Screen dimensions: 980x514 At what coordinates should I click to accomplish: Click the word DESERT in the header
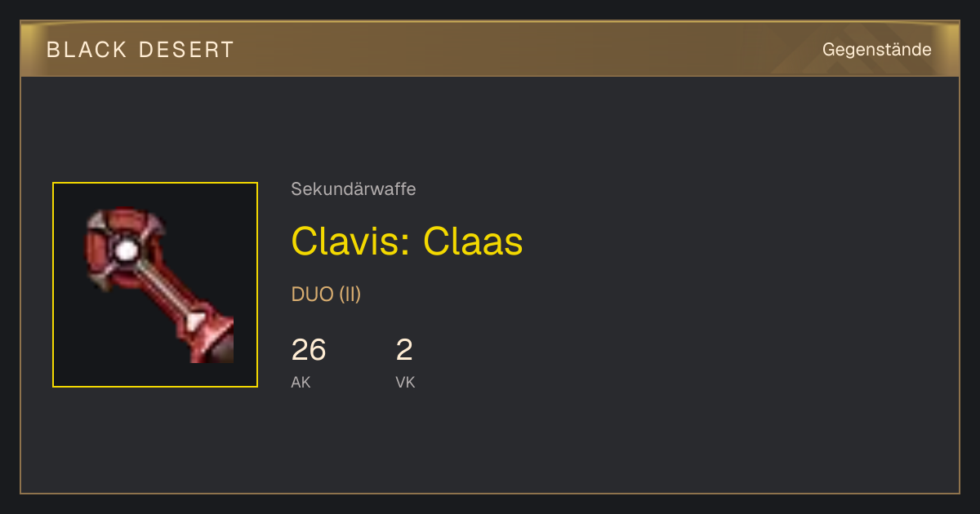click(x=187, y=50)
